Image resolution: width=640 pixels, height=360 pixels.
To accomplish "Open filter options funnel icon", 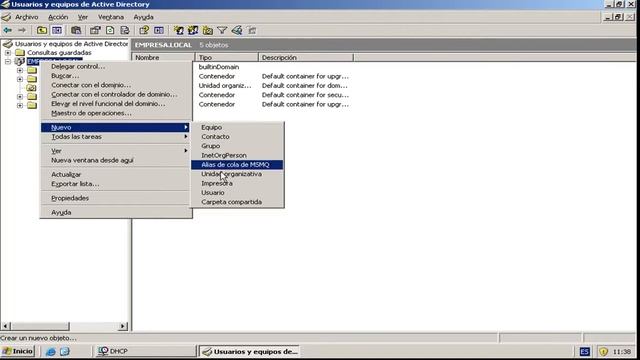I will [222, 30].
